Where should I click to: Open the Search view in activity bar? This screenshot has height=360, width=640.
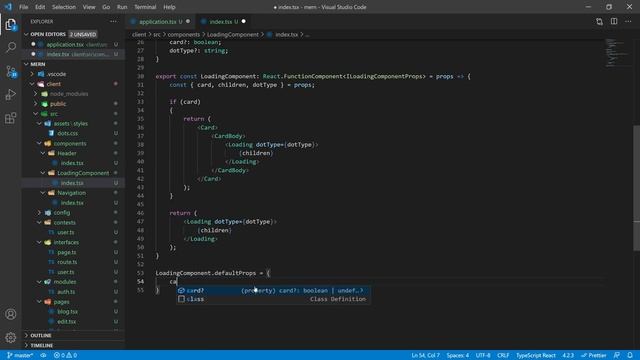click(11, 47)
